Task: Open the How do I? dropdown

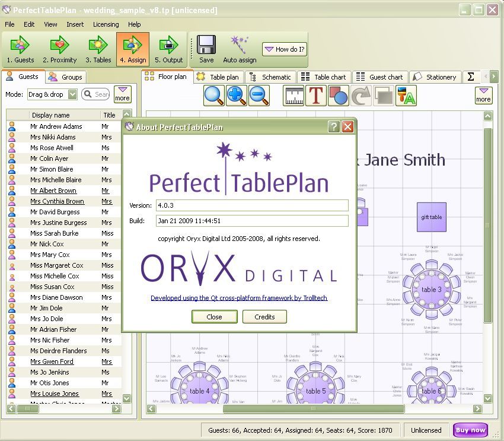Action: tap(284, 49)
